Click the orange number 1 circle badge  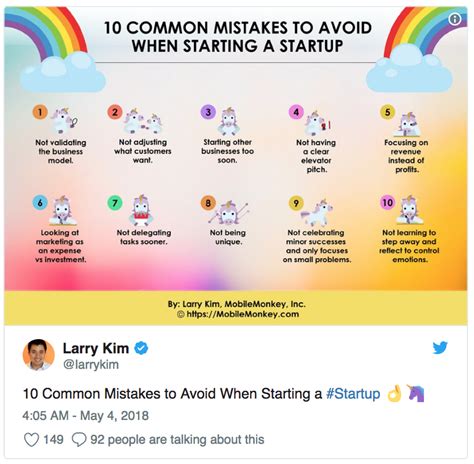[x=40, y=112]
